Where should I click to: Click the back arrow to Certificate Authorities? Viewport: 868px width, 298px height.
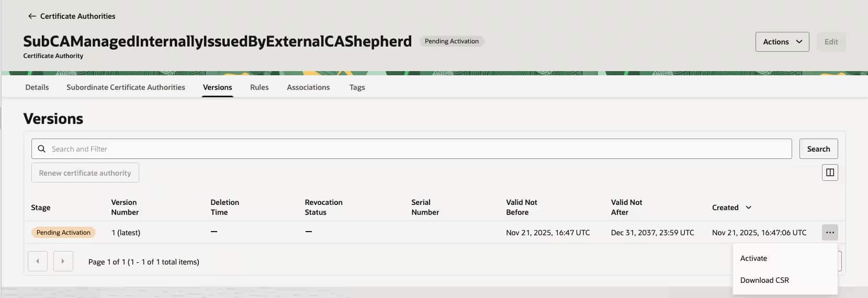(32, 16)
